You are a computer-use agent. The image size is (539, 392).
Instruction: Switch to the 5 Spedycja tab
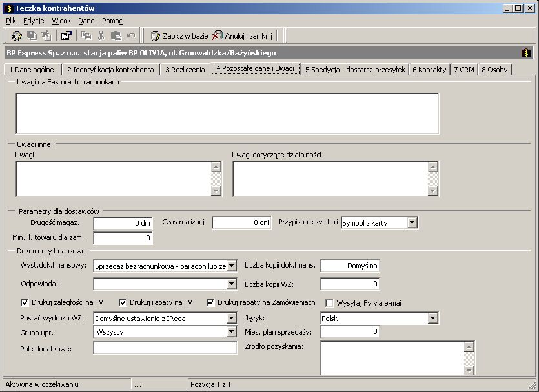coord(356,70)
